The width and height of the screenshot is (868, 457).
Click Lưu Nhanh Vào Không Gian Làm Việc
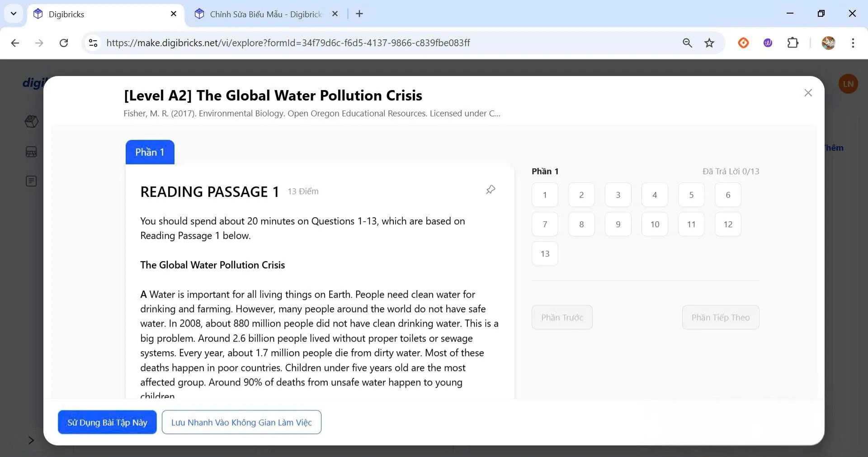[x=241, y=422]
